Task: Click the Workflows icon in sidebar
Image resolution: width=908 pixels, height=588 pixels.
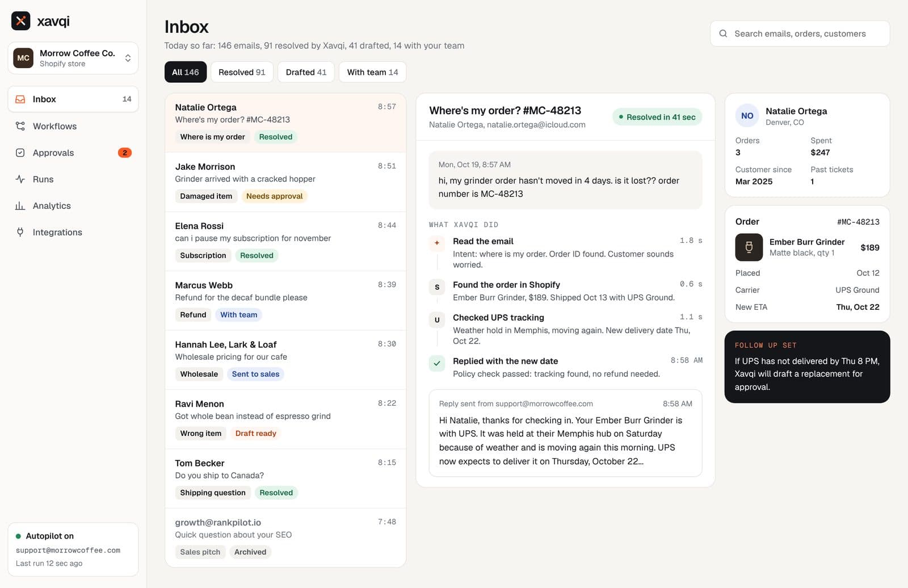Action: 20,126
